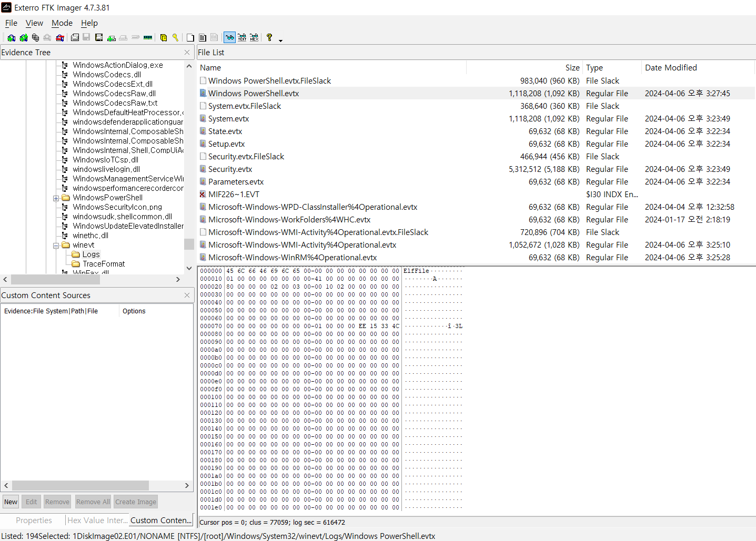Click the Remove All button
756x541 pixels.
(x=93, y=502)
